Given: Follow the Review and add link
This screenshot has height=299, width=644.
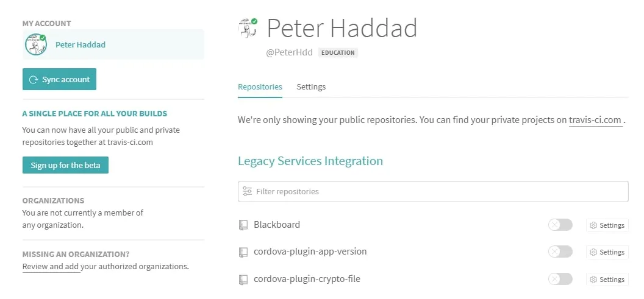Looking at the screenshot, I should pyautogui.click(x=51, y=267).
